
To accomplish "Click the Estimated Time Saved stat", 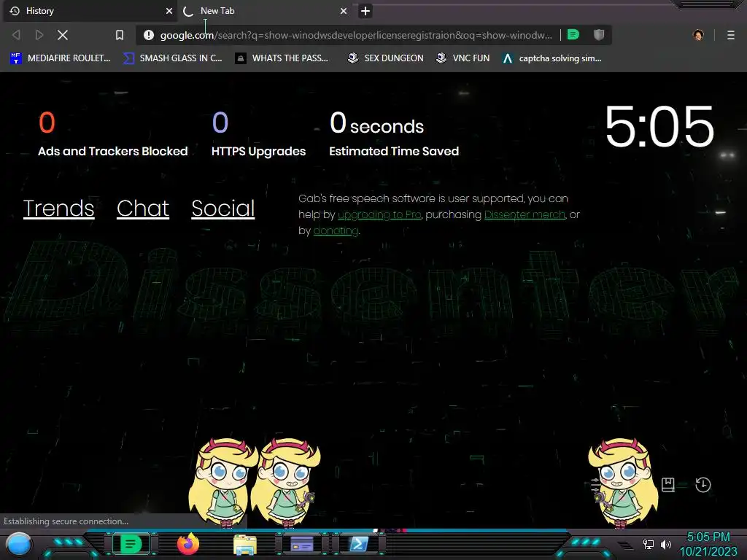I will [394, 134].
